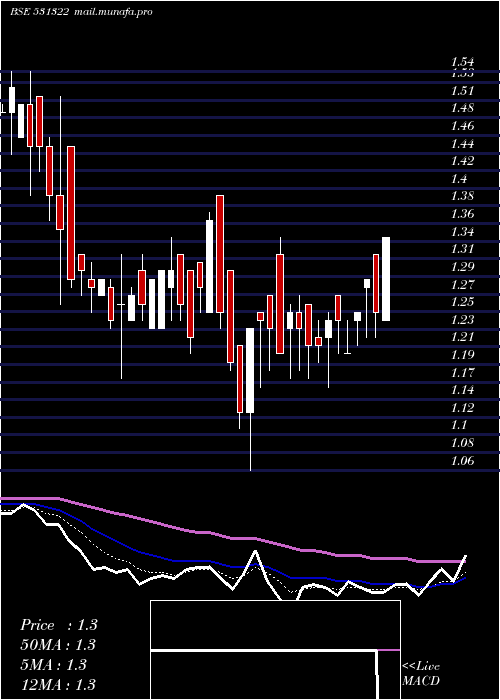Select the 1.12 price axis label
This screenshot has width=500, height=700.
pos(462,408)
